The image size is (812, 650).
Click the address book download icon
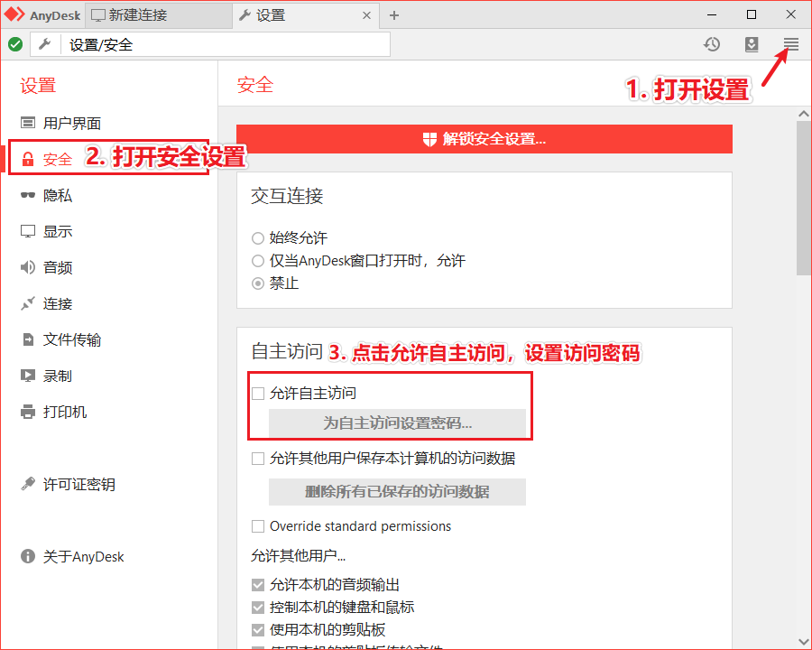752,44
